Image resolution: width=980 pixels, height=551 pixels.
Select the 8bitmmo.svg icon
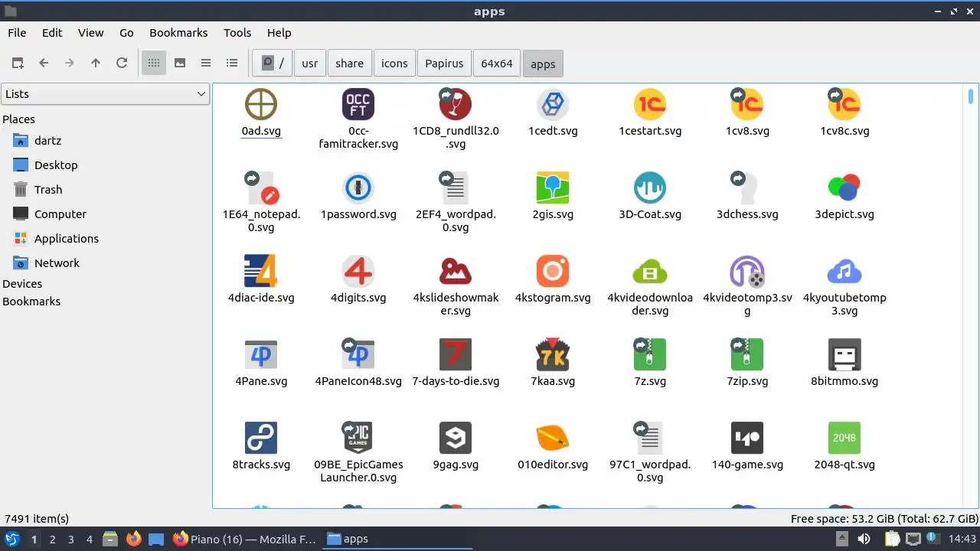pyautogui.click(x=844, y=354)
